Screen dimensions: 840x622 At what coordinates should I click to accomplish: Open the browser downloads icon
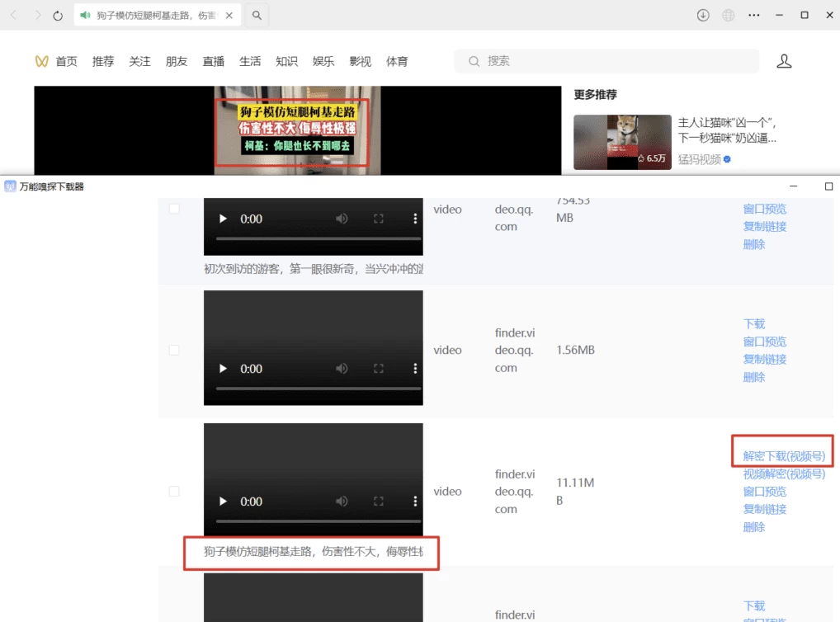point(703,15)
